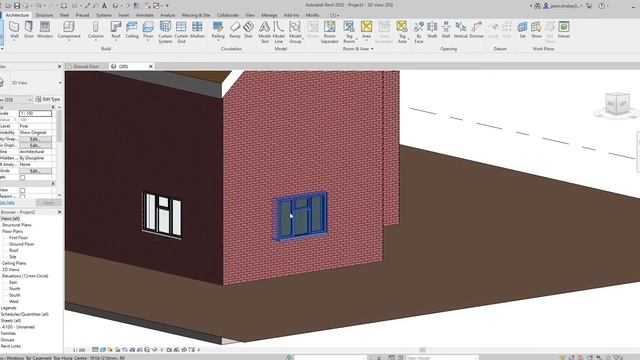Select the Vertical opening tool
The width and height of the screenshot is (640, 360).
[460, 30]
